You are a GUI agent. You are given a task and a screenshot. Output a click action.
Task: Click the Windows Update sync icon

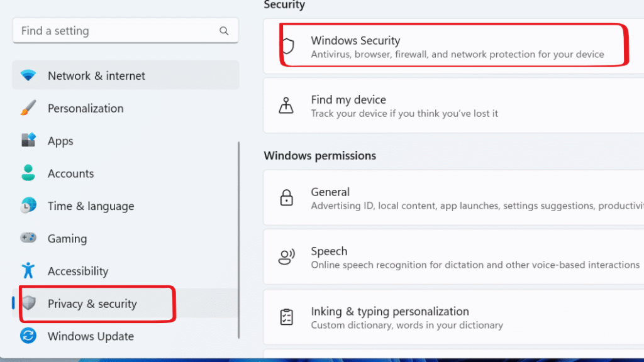(28, 336)
